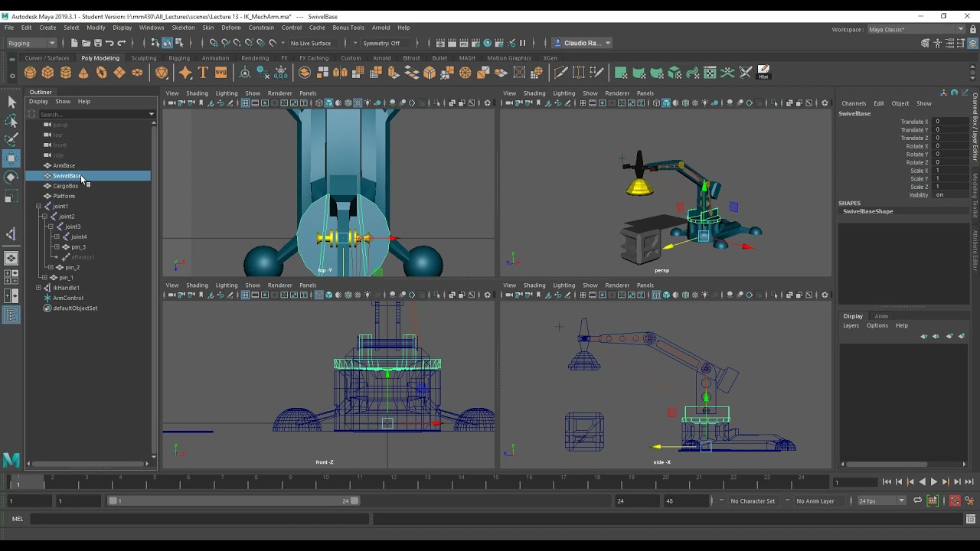Click the Polygon Sphere shelf icon

pos(30,73)
